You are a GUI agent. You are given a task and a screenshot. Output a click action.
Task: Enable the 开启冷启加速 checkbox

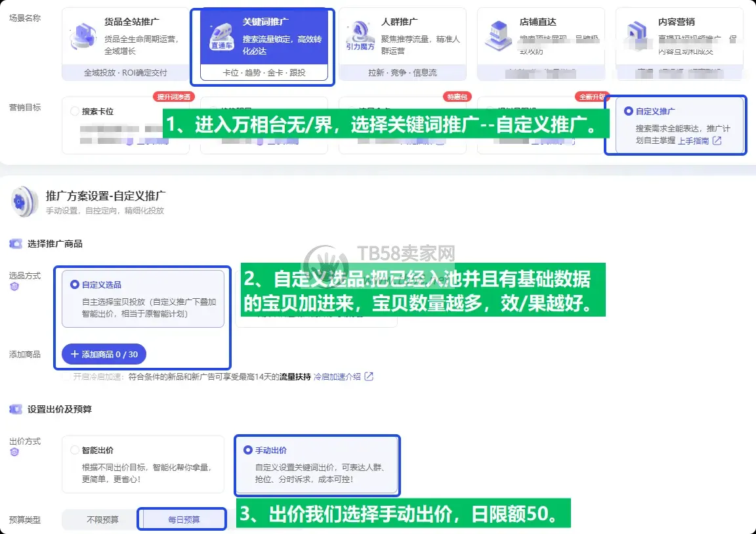pyautogui.click(x=66, y=377)
